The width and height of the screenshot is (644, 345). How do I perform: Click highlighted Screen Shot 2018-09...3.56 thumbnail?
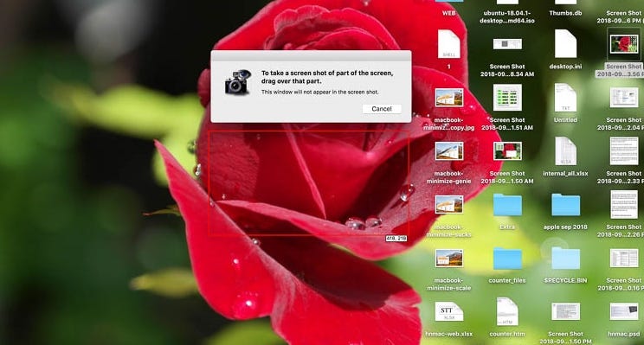(624, 44)
